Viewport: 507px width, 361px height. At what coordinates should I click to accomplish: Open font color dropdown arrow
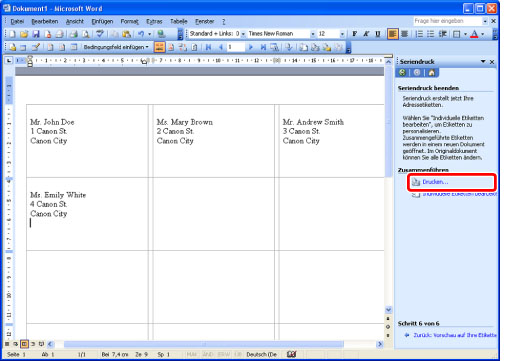pos(483,34)
